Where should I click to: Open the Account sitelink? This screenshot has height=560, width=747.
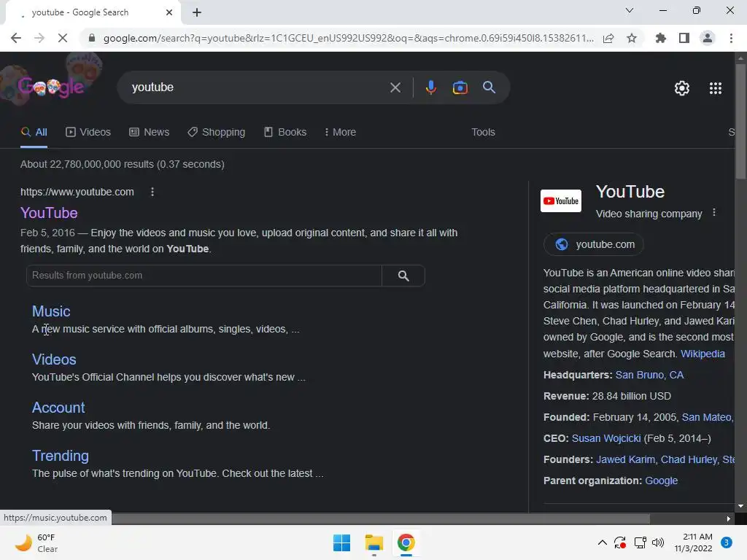click(58, 408)
